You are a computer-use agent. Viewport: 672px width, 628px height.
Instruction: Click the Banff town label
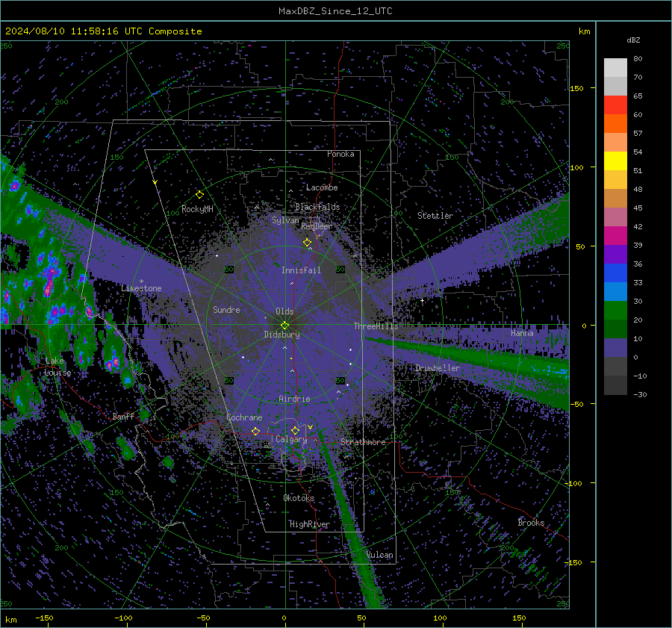(x=123, y=416)
